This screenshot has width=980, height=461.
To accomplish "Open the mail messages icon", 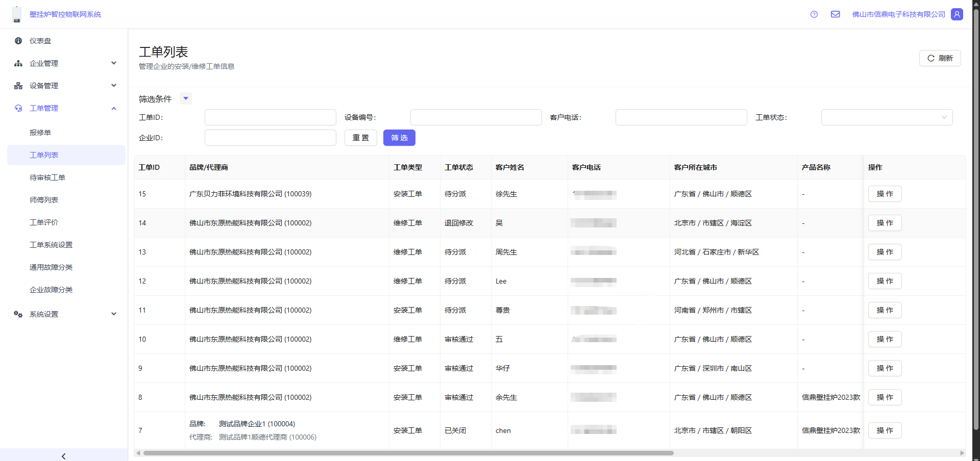I will point(835,14).
